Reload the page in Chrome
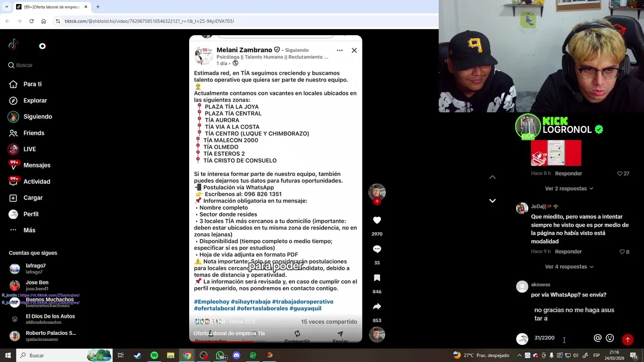Viewport: 644px width, 362px height. coord(31,21)
